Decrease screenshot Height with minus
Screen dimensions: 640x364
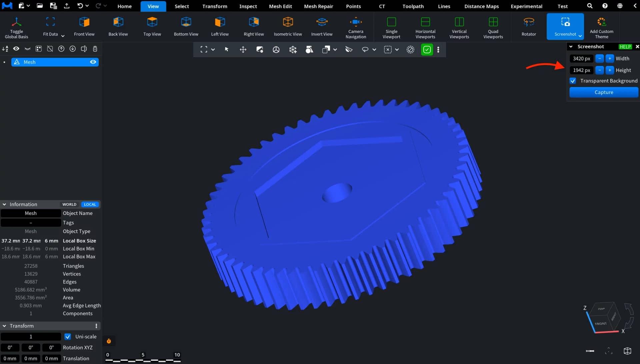[599, 70]
